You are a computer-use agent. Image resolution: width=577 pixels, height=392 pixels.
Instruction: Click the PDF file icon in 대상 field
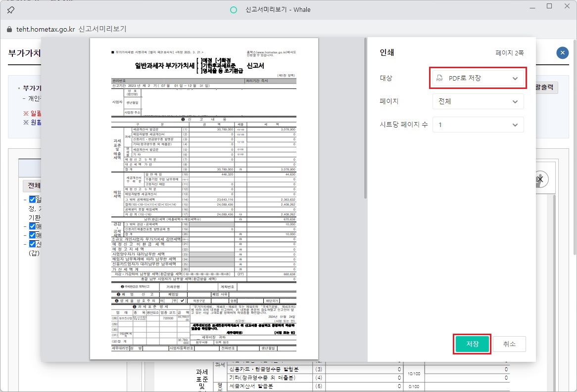(x=439, y=78)
